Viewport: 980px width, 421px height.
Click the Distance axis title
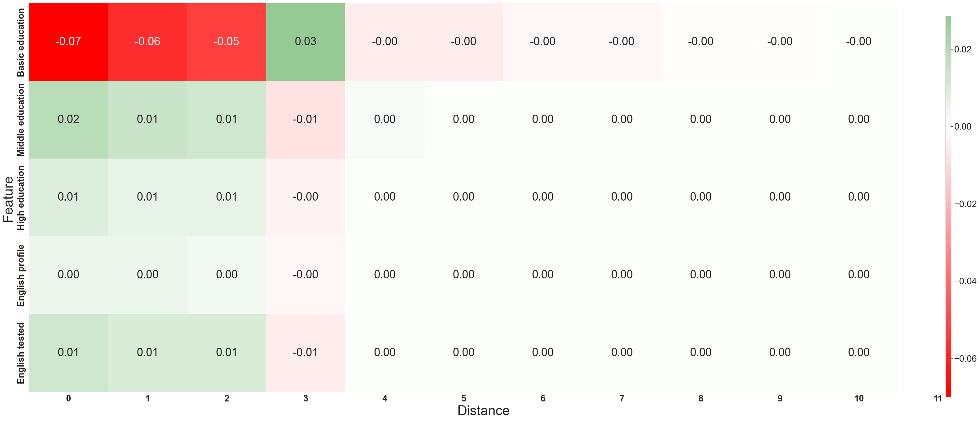(x=483, y=411)
